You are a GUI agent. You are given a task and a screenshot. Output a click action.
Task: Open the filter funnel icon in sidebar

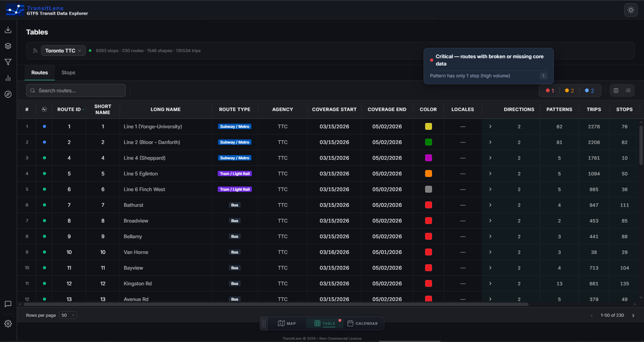[x=8, y=62]
